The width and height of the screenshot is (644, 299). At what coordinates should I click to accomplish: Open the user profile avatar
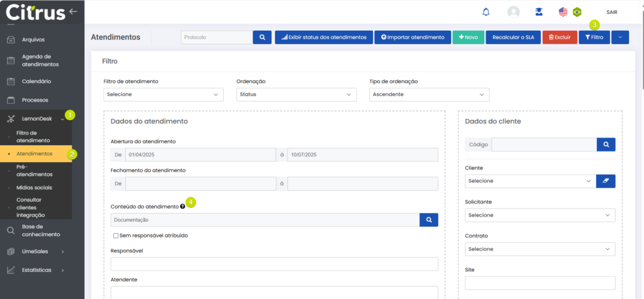[514, 12]
